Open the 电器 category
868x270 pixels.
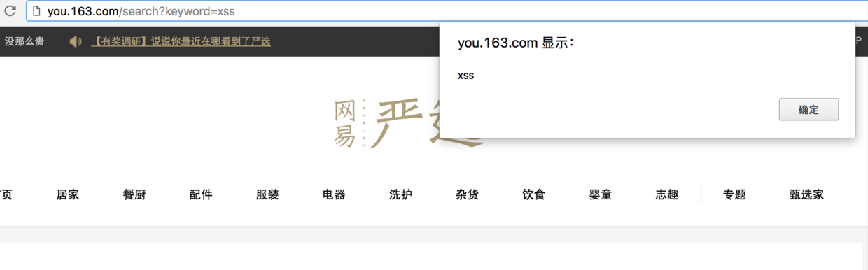(334, 194)
